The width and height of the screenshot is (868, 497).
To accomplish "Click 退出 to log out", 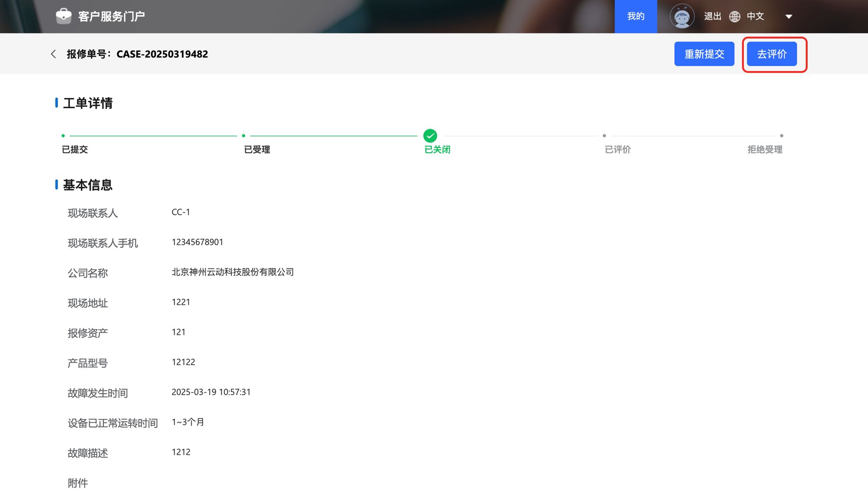I will [x=712, y=16].
